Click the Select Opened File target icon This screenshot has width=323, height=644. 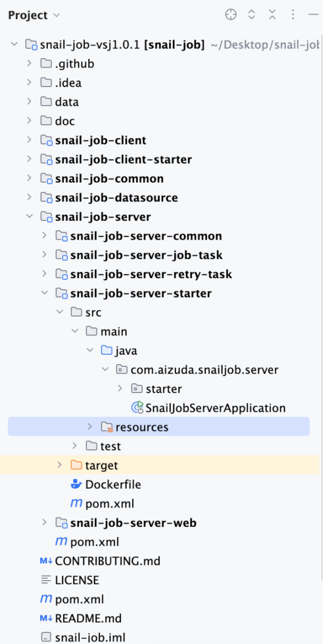point(230,15)
